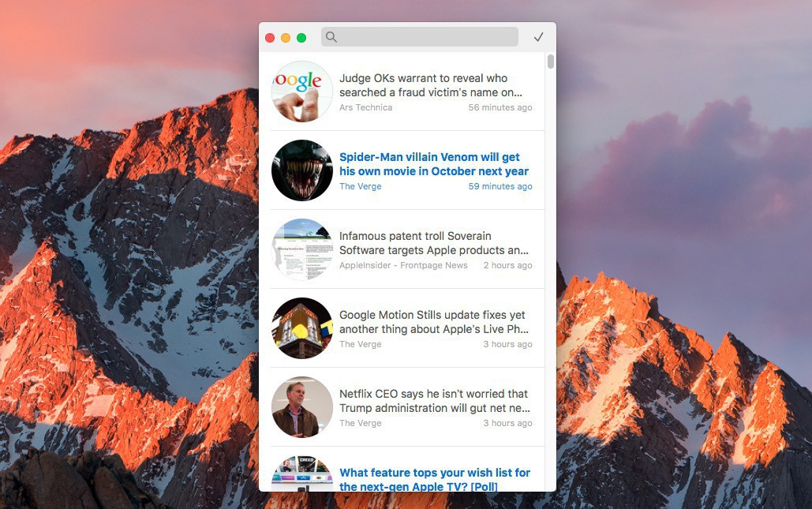This screenshot has height=509, width=812.
Task: Open the Netflix CEO photo thumbnail
Action: click(302, 407)
